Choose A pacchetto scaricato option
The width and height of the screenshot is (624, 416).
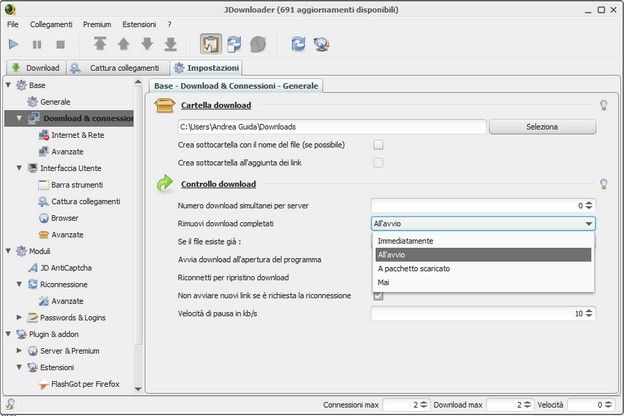click(483, 269)
